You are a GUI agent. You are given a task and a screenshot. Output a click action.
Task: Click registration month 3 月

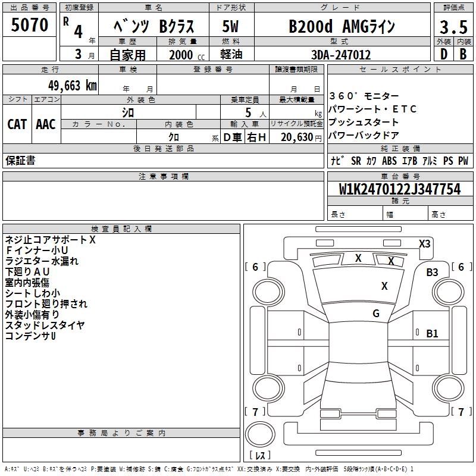84,55
